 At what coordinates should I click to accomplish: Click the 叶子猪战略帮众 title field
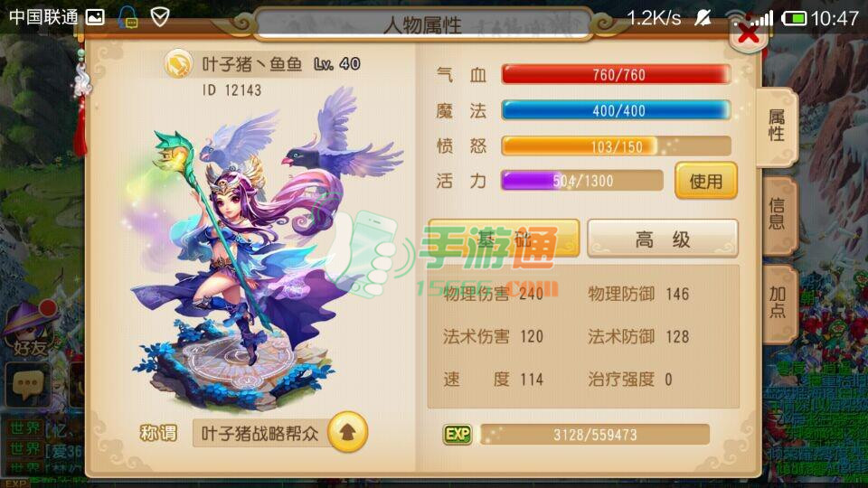(x=260, y=433)
